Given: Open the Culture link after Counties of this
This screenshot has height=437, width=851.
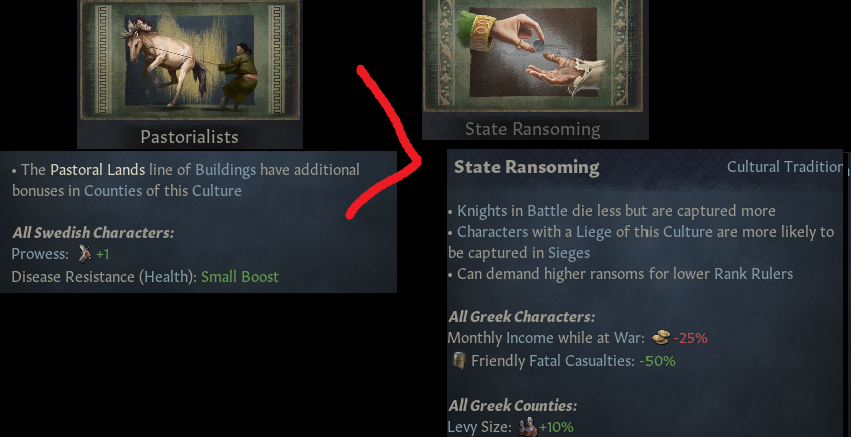Looking at the screenshot, I should tap(217, 191).
